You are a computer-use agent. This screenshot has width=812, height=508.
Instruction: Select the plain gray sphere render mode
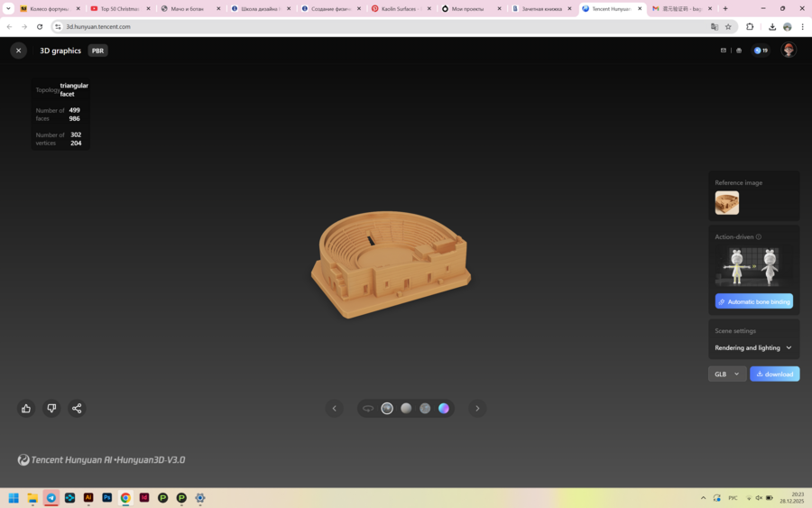[406, 409]
